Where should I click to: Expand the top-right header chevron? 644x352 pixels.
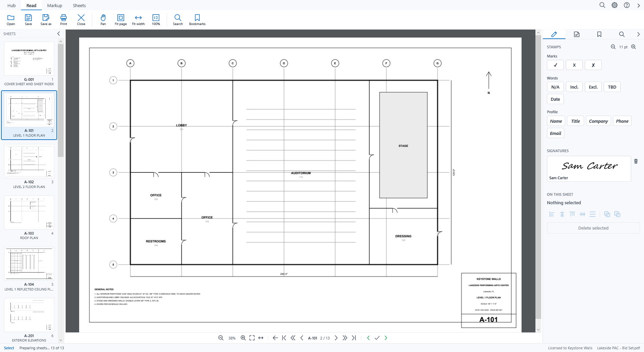[639, 5]
